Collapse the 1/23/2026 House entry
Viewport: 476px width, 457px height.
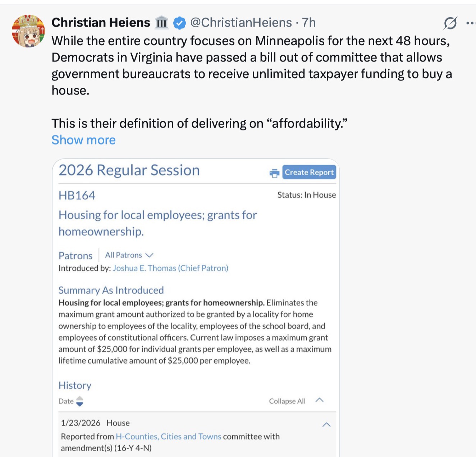click(x=326, y=425)
